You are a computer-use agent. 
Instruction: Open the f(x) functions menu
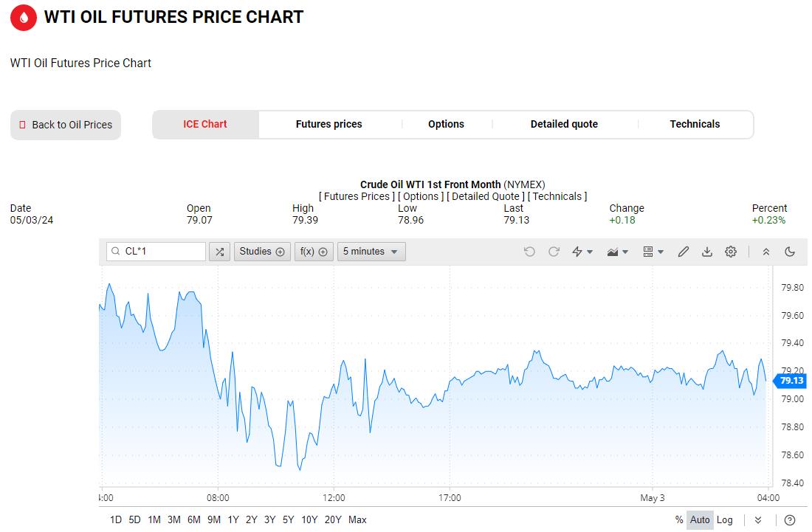(314, 252)
